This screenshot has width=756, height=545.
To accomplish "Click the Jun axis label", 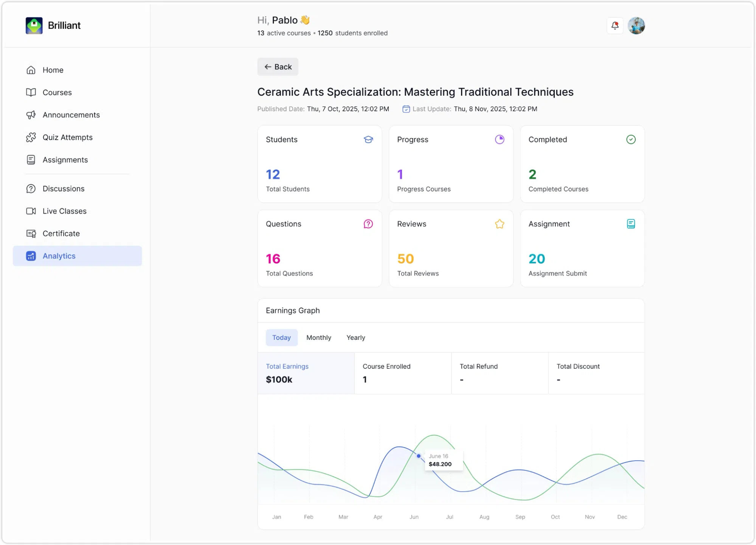I will 414,517.
